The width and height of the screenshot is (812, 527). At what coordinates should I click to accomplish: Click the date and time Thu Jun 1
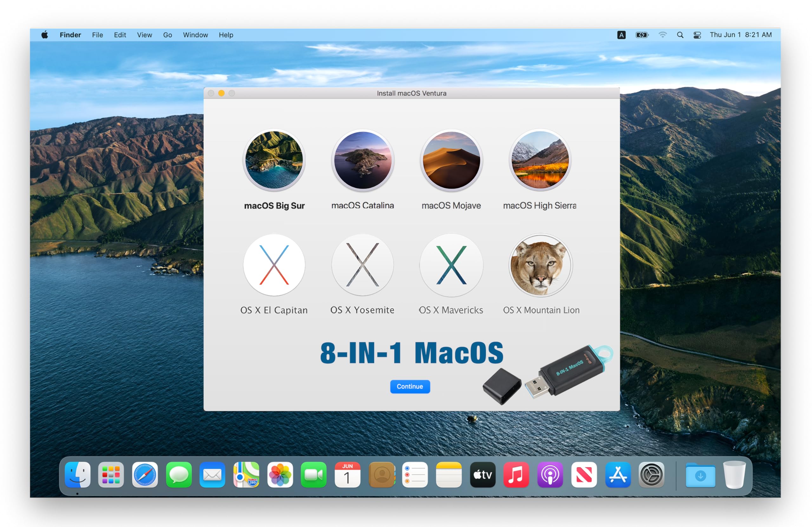[x=741, y=35]
